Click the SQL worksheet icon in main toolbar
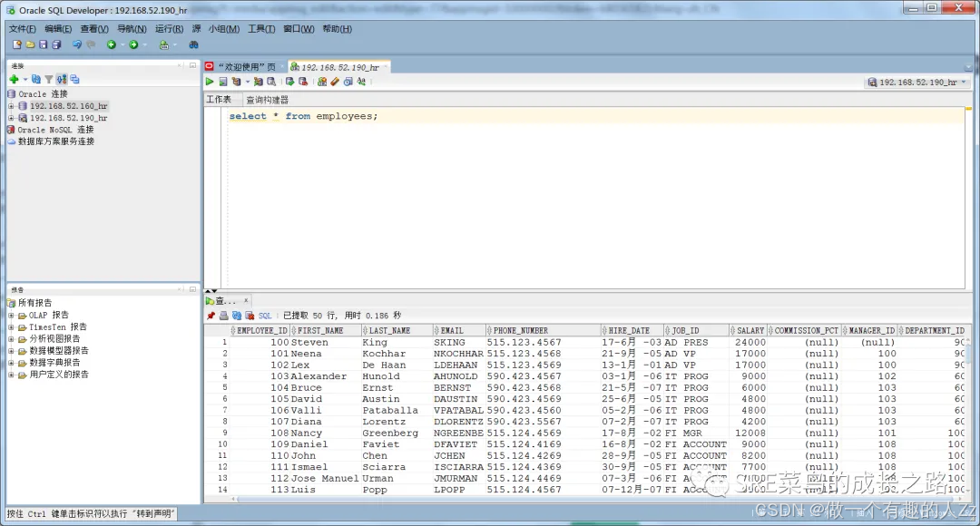980x526 pixels. 163,45
